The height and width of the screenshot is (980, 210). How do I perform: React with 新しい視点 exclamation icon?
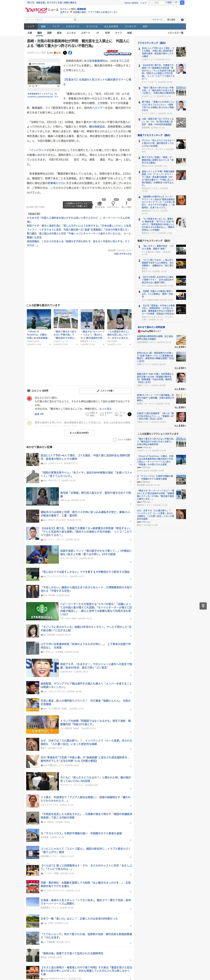coord(127,204)
